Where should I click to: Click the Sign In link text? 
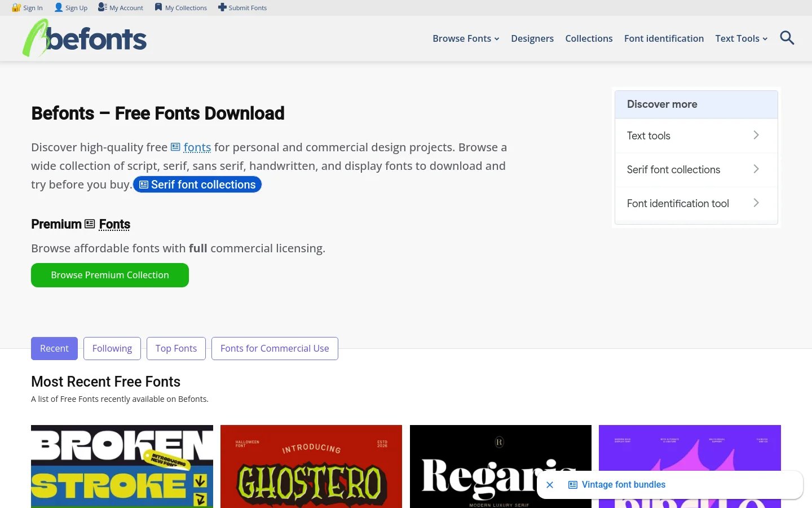[33, 8]
